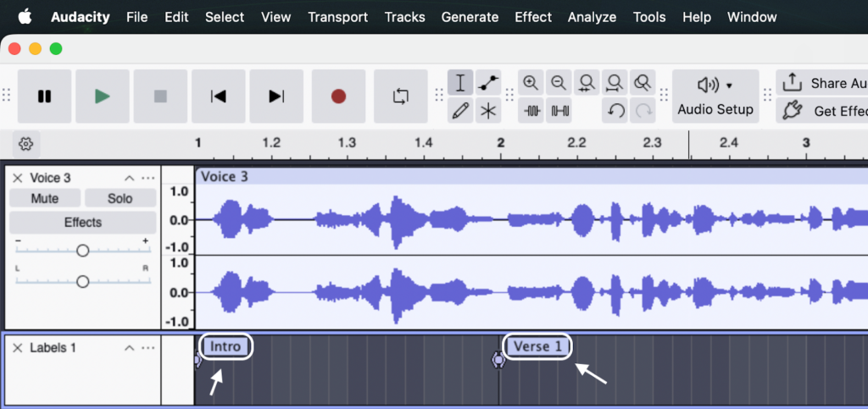Viewport: 868px width, 409px height.
Task: Open Effects for Voice 3 track
Action: [x=82, y=223]
